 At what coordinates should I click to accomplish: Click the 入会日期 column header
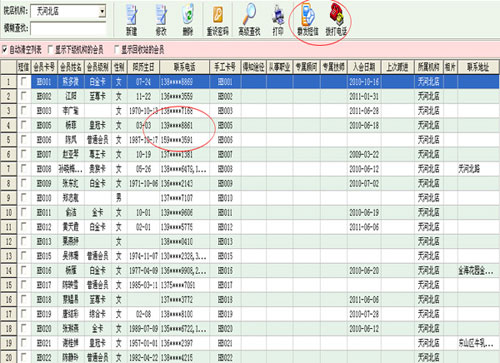point(364,67)
